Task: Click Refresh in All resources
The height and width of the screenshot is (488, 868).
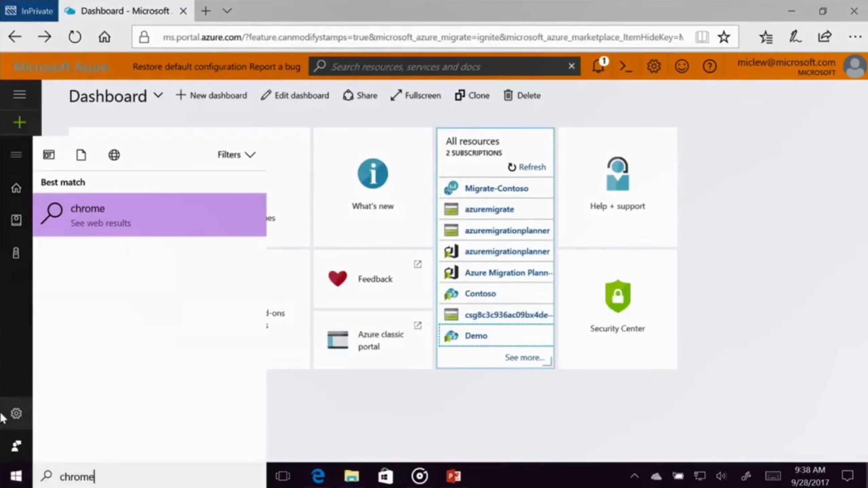Action: pyautogui.click(x=527, y=167)
